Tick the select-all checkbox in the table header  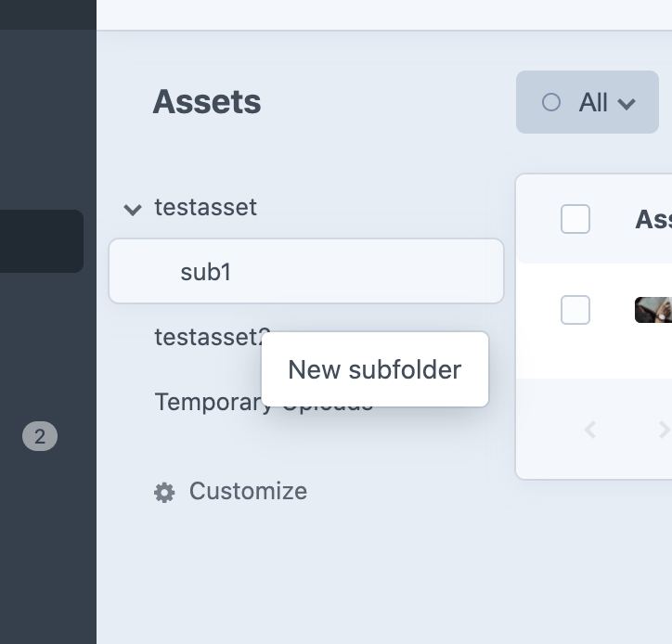click(575, 219)
